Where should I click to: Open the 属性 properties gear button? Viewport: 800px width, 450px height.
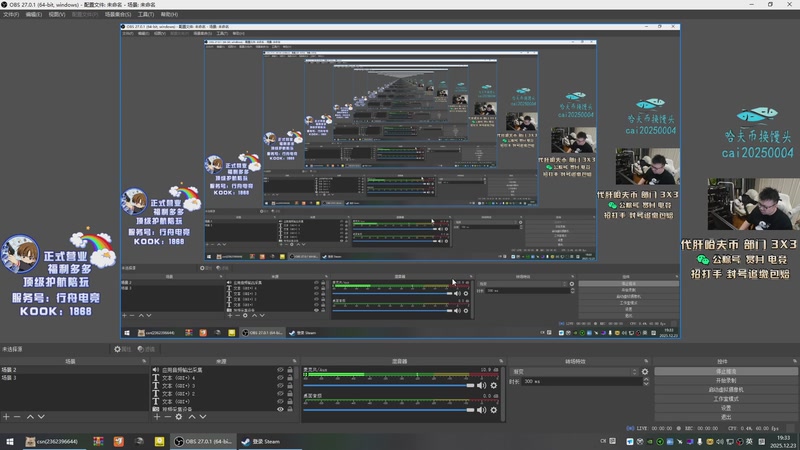pyautogui.click(x=122, y=349)
